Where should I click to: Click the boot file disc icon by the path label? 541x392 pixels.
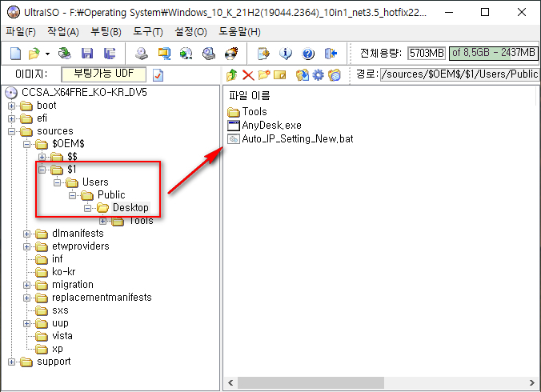pyautogui.click(x=335, y=75)
